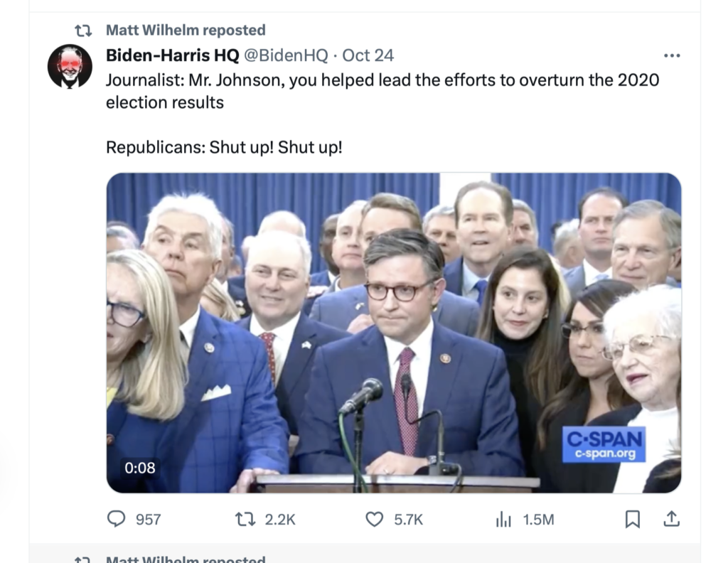The width and height of the screenshot is (728, 563).
Task: Play the C-SPAN video thumbnail
Action: tap(393, 333)
